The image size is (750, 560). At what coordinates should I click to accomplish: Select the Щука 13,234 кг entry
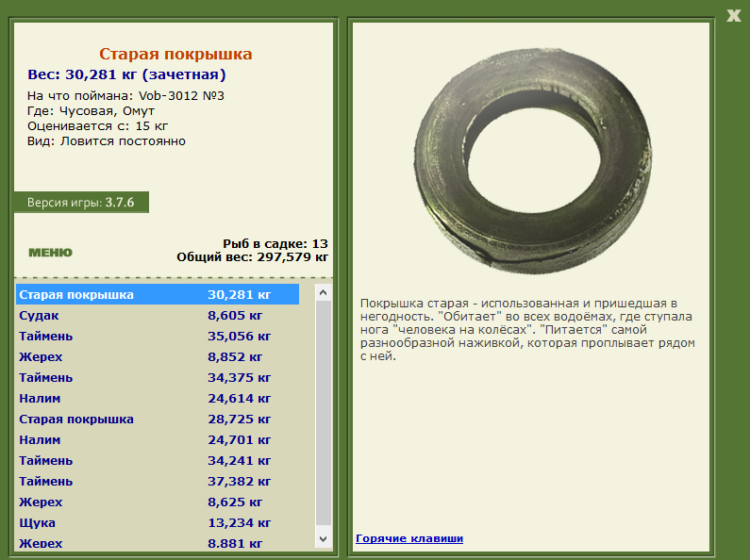pos(158,522)
